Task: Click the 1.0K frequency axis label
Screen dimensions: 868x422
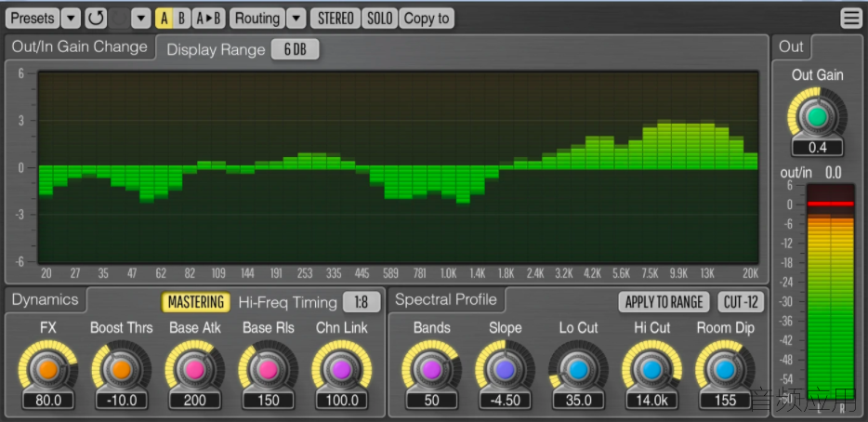Action: click(448, 273)
